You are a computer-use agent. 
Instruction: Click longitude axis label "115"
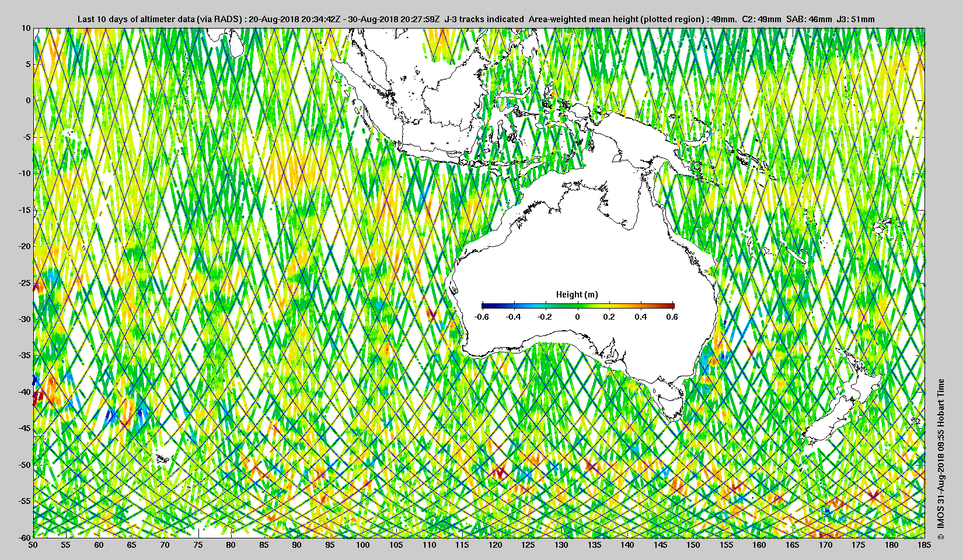pyautogui.click(x=462, y=545)
